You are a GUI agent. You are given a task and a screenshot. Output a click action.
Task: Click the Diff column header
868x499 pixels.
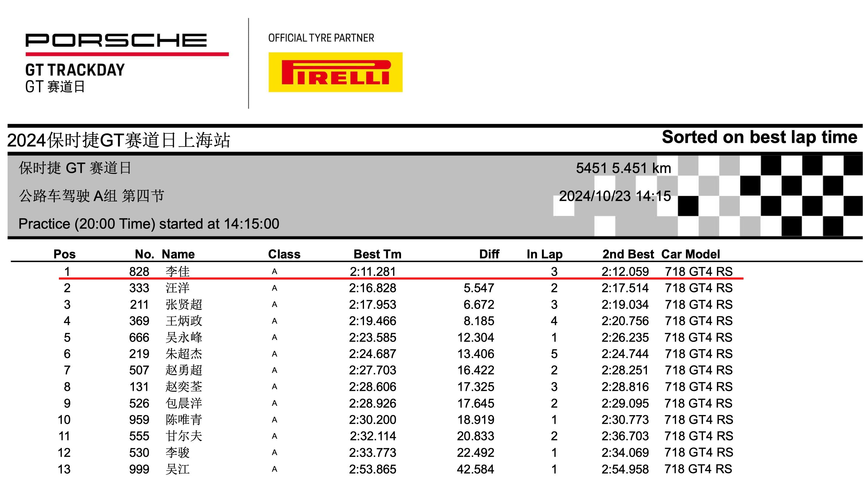[489, 254]
